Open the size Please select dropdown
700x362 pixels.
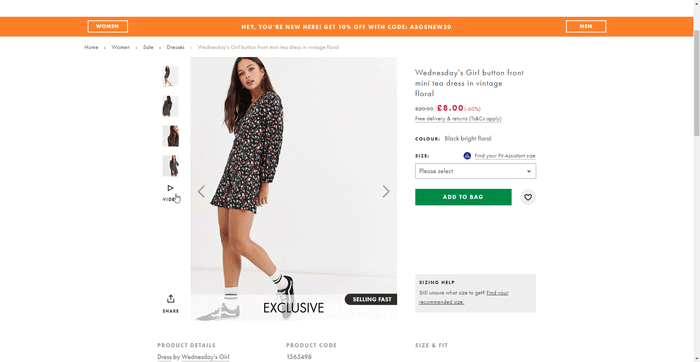[475, 171]
